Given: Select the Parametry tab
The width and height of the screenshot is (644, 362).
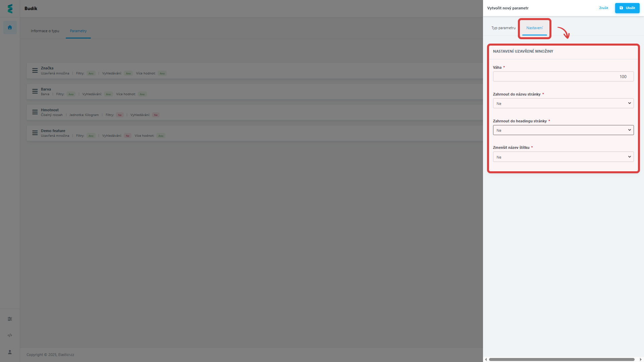Looking at the screenshot, I should tap(78, 31).
